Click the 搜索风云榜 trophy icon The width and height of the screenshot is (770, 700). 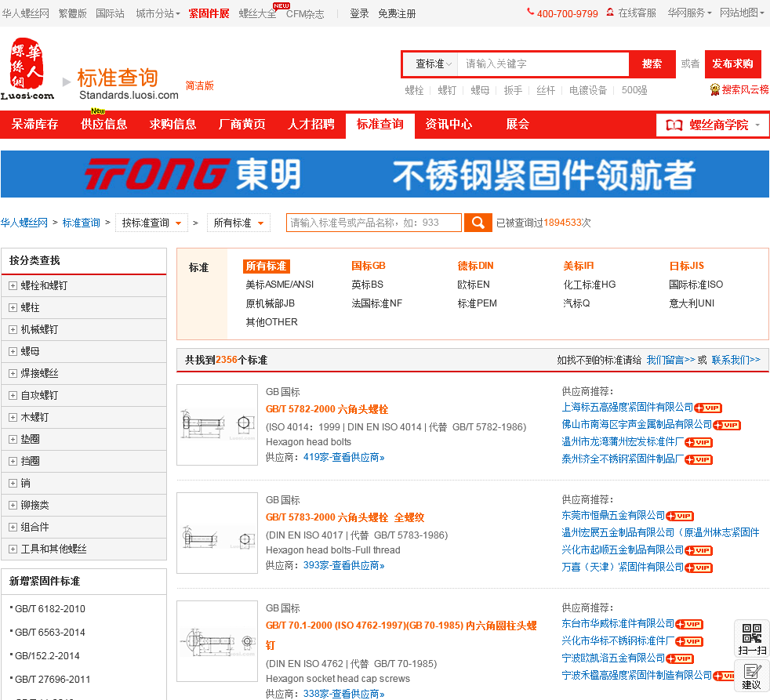pos(715,89)
